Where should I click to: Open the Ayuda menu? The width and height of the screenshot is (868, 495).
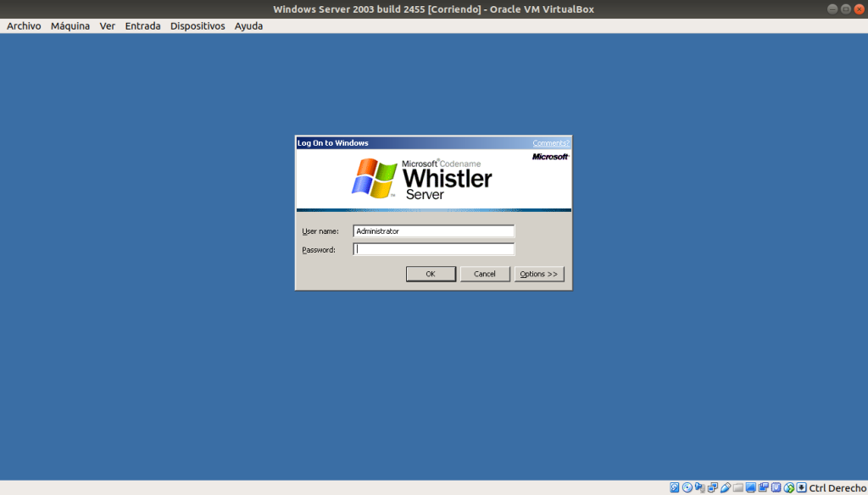pos(248,26)
